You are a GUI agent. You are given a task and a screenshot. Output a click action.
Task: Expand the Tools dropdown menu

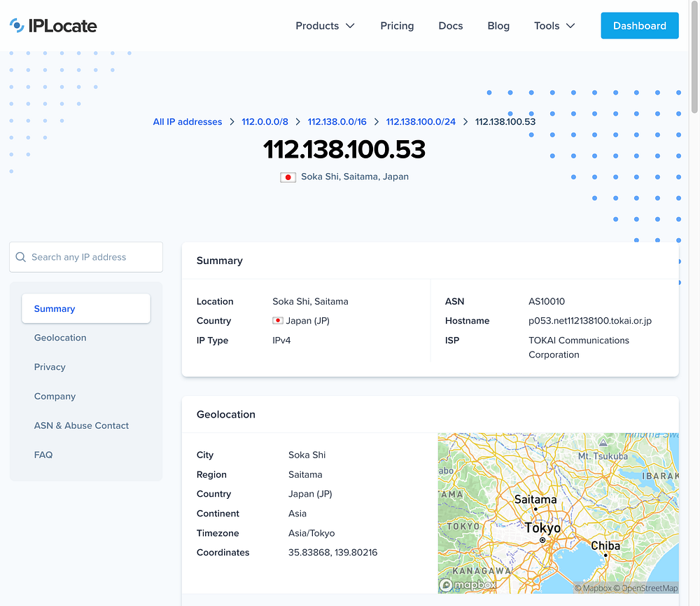(x=554, y=26)
